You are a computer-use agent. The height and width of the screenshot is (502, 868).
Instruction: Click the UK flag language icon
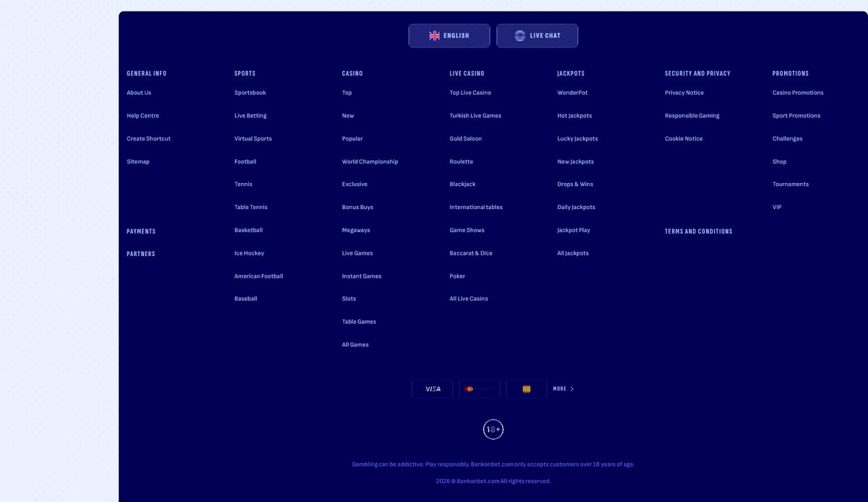tap(434, 35)
